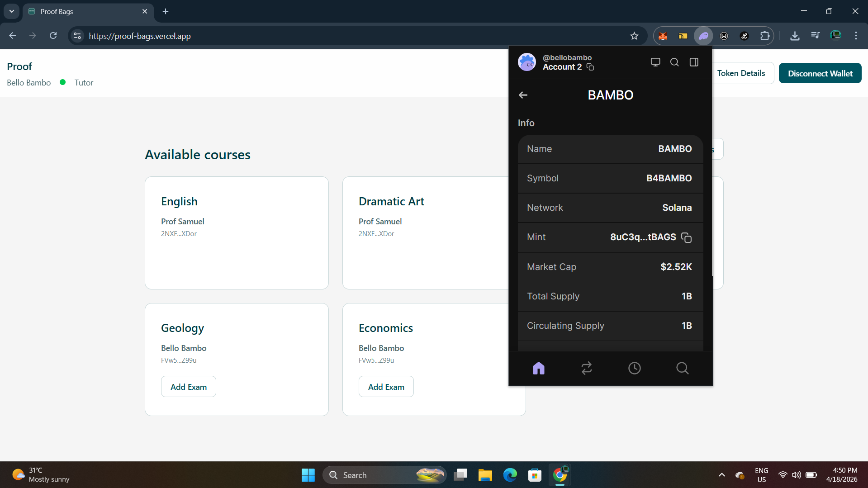Click the wallet monitor/fullscreen icon

click(x=655, y=62)
